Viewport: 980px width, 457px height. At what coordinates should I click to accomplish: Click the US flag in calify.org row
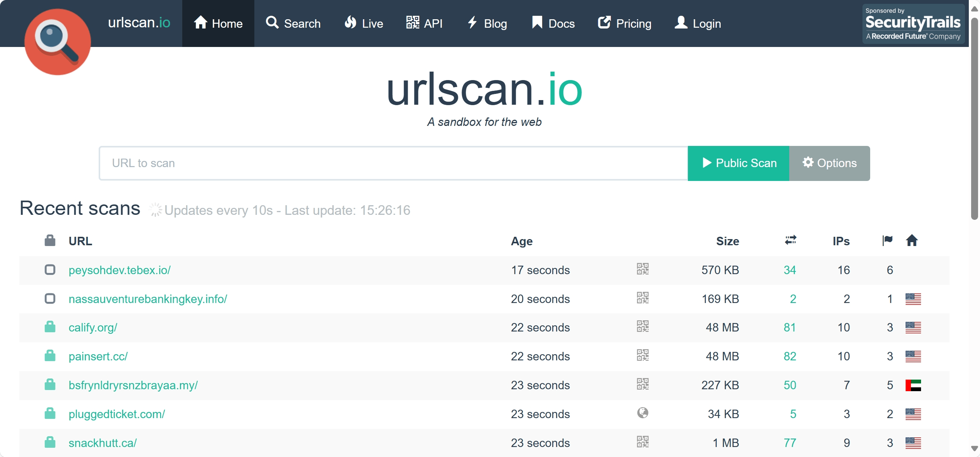pyautogui.click(x=913, y=328)
